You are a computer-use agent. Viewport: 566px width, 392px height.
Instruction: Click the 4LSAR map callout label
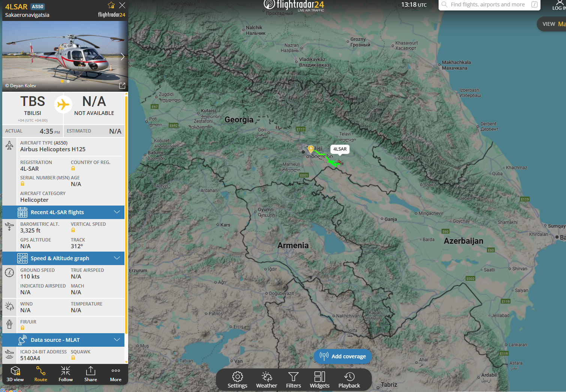[x=340, y=149]
